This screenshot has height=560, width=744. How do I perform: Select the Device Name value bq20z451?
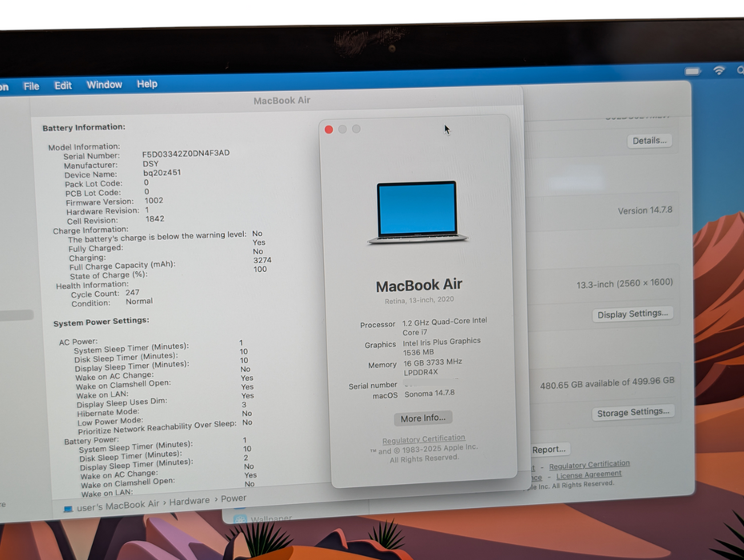coord(162,173)
